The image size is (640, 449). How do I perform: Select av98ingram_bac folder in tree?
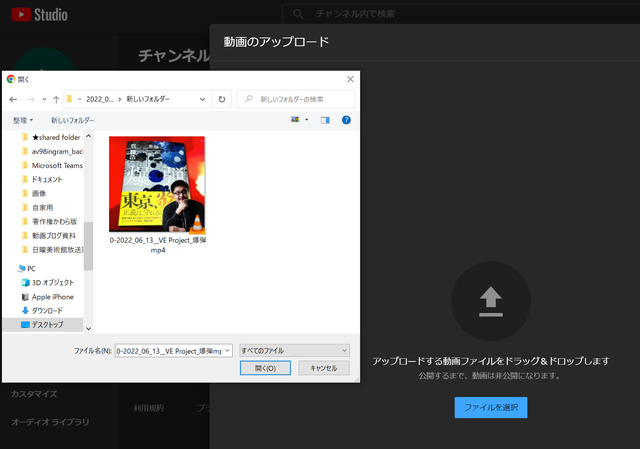(x=52, y=151)
